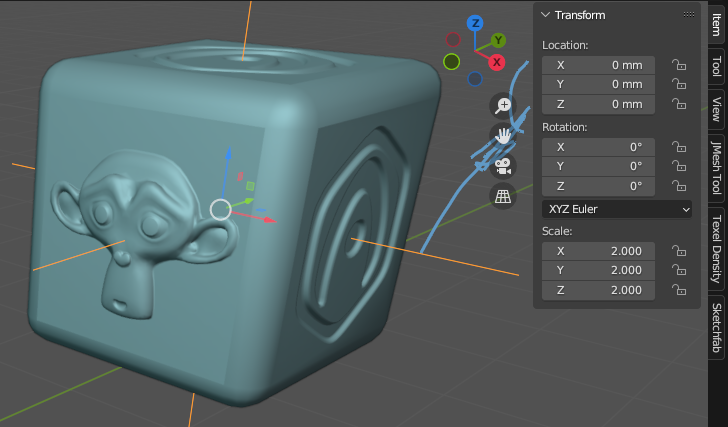The height and width of the screenshot is (427, 728).
Task: Click the Location Z field showing 0 mm
Action: tap(598, 104)
